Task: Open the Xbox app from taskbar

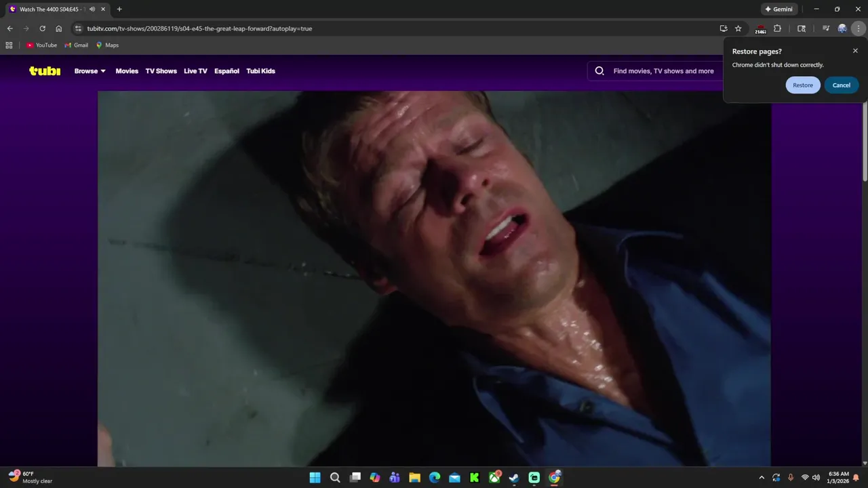Action: 494,478
